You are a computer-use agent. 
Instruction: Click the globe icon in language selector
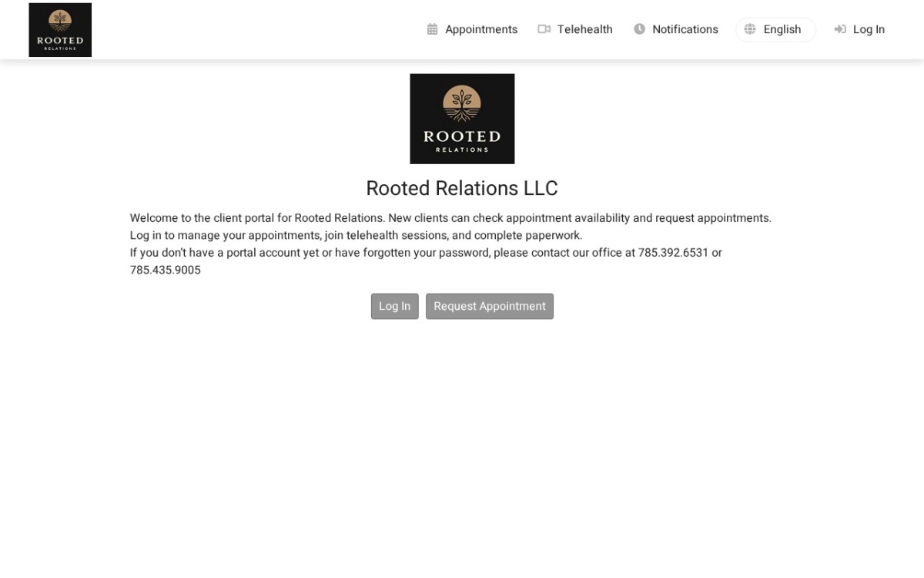tap(750, 29)
